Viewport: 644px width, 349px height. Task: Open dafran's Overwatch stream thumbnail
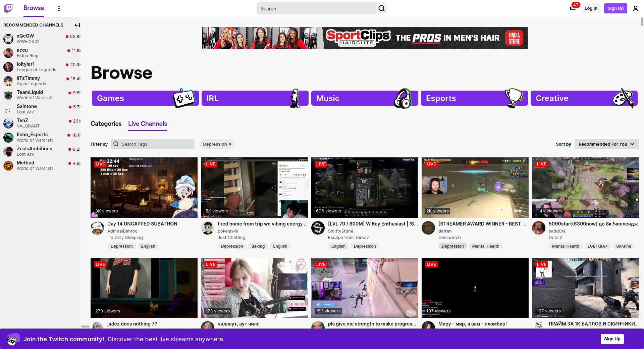[x=475, y=187]
